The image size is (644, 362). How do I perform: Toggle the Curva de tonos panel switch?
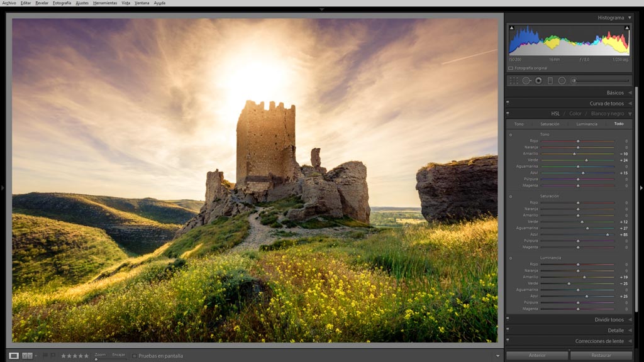pos(508,103)
